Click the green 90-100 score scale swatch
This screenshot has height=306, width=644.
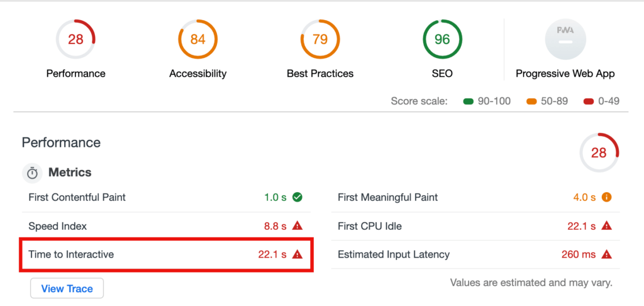point(469,101)
